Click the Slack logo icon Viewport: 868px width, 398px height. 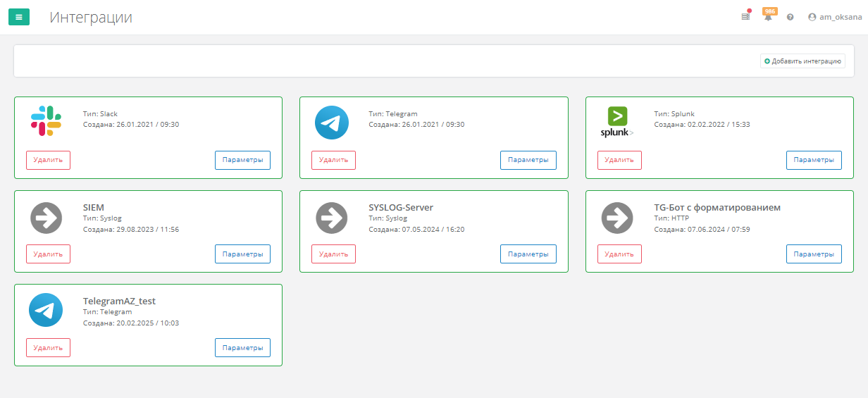[46, 121]
